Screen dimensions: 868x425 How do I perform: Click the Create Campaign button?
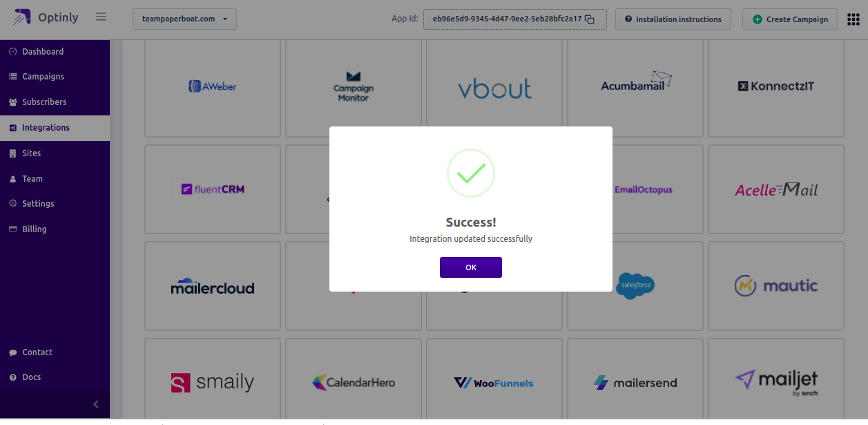coord(790,19)
